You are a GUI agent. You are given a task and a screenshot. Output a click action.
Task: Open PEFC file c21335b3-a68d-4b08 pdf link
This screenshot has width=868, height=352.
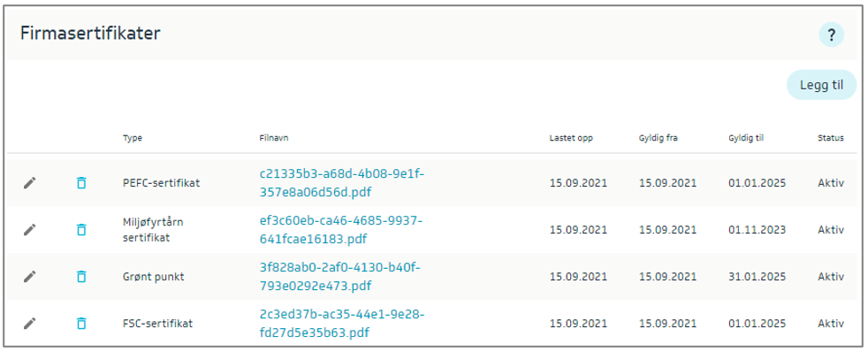pyautogui.click(x=341, y=183)
